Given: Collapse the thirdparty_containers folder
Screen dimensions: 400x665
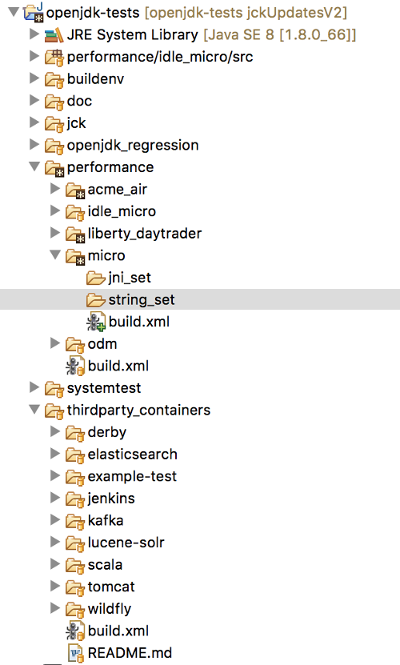Looking at the screenshot, I should pos(34,410).
